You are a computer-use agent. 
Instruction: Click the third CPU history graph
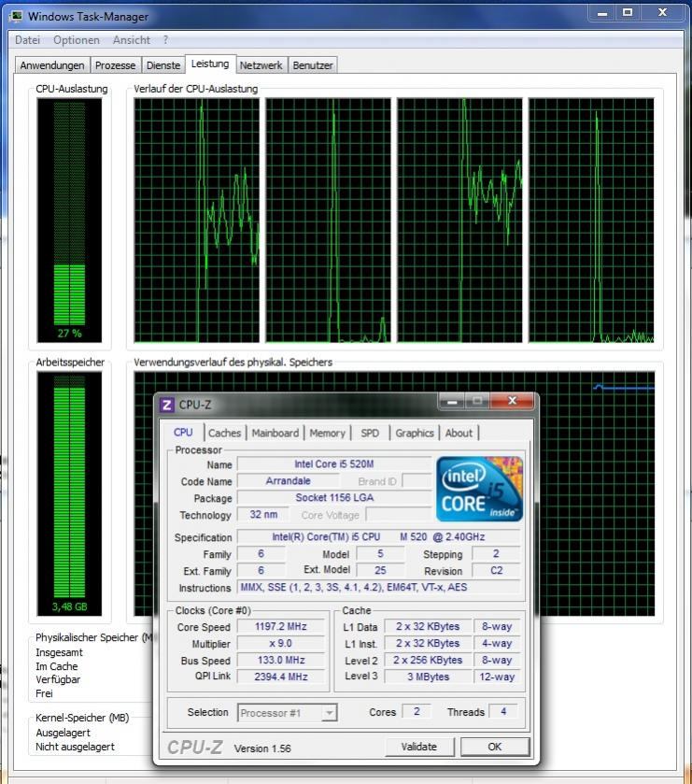459,220
